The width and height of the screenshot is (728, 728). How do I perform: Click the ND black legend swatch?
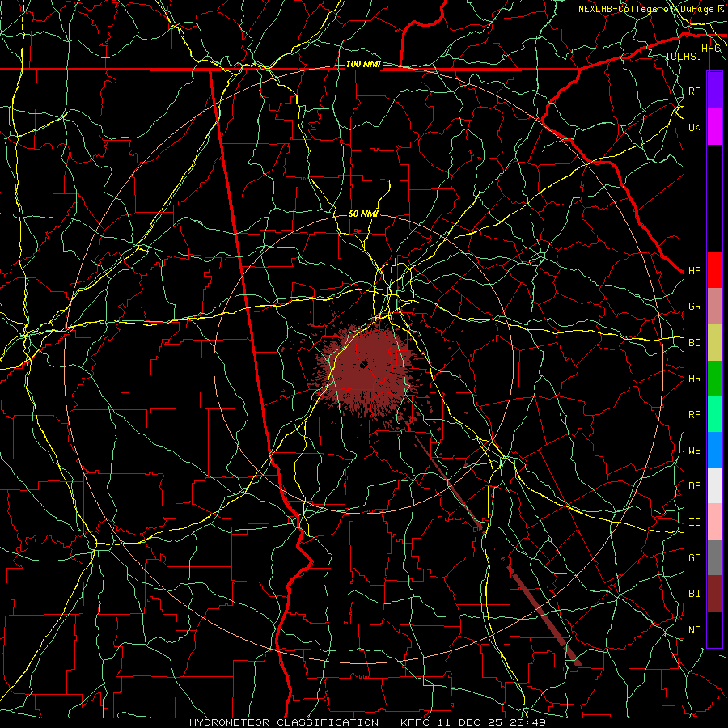(x=714, y=629)
